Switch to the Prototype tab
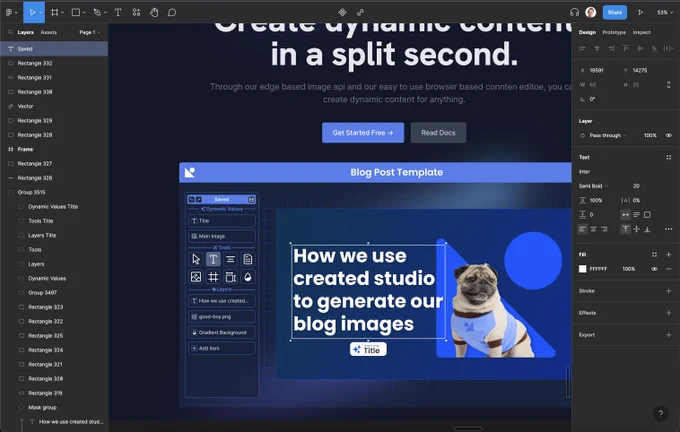The image size is (680, 432). click(614, 32)
